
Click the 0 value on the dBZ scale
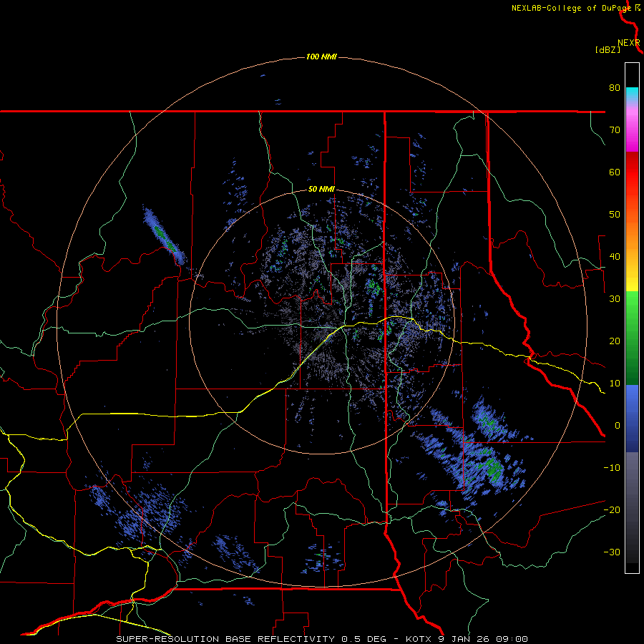coord(618,426)
